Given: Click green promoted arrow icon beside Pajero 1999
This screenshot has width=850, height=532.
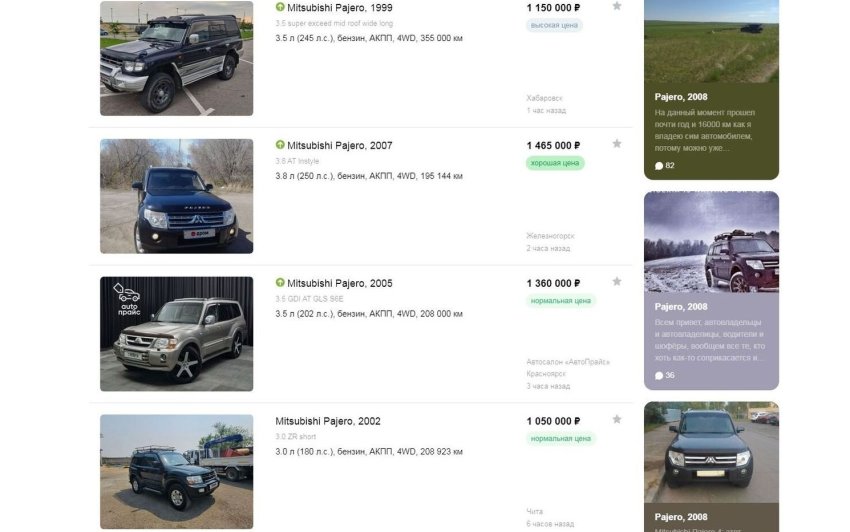Looking at the screenshot, I should pyautogui.click(x=280, y=7).
